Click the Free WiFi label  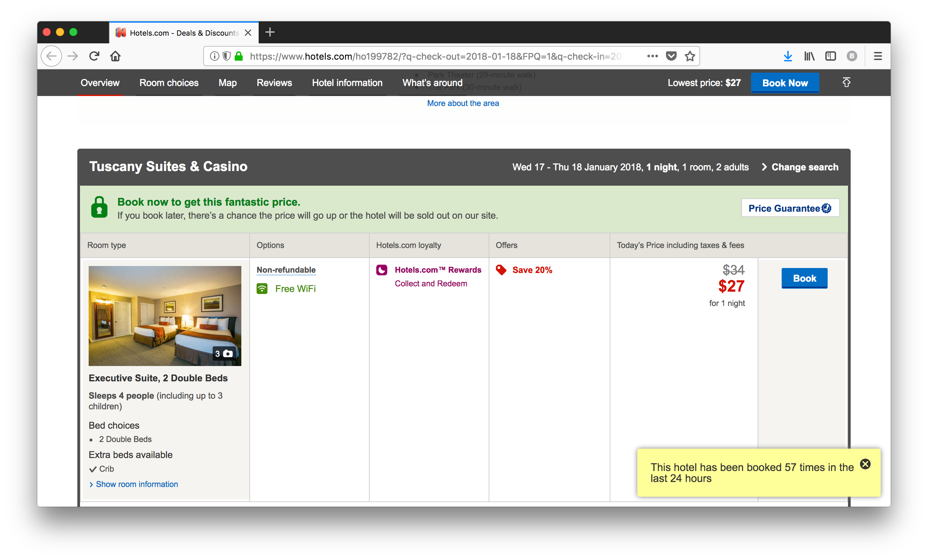[295, 288]
